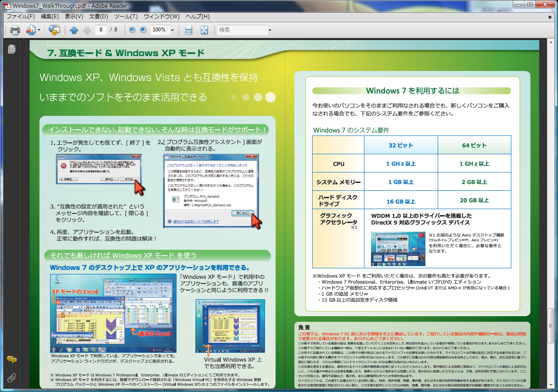
Task: Click the fit full page icon
Action: (204, 30)
